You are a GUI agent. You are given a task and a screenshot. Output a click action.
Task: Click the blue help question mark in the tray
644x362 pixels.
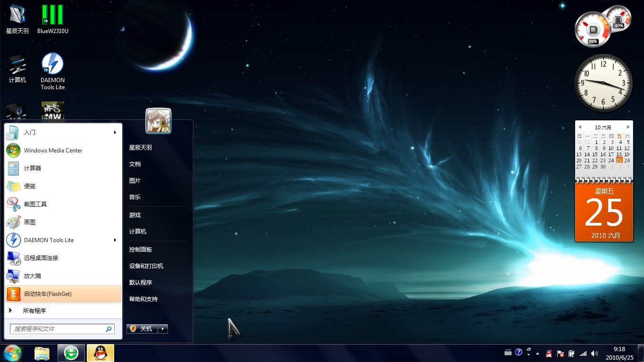click(519, 352)
